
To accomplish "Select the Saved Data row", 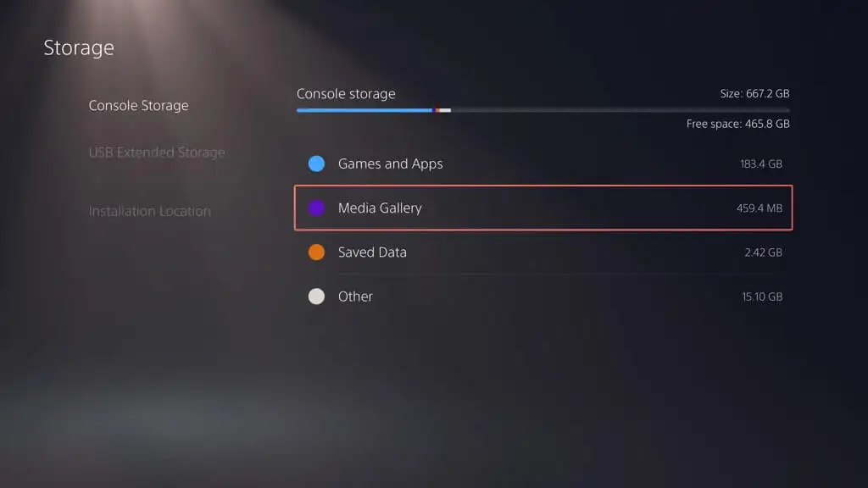I will pos(543,252).
